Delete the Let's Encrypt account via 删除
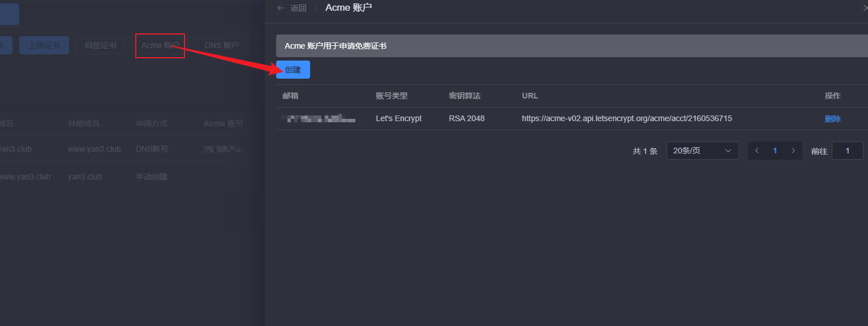868x326 pixels. [x=832, y=119]
